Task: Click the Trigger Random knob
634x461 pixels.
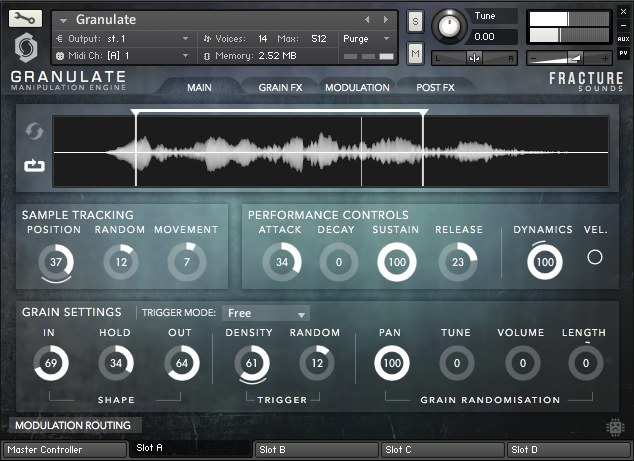Action: click(x=317, y=363)
